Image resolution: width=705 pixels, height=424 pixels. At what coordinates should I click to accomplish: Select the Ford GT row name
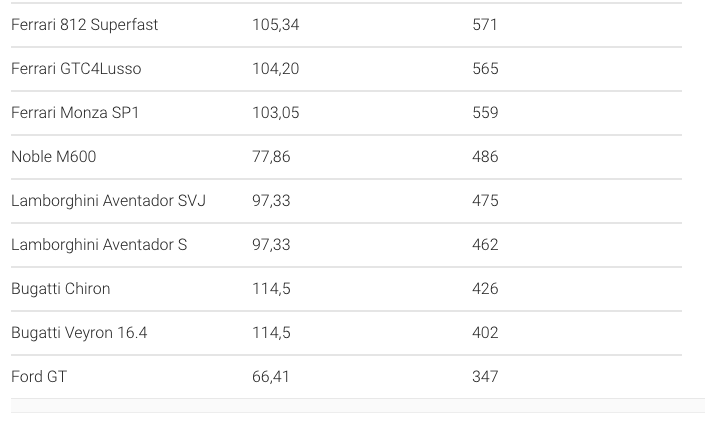coord(39,377)
